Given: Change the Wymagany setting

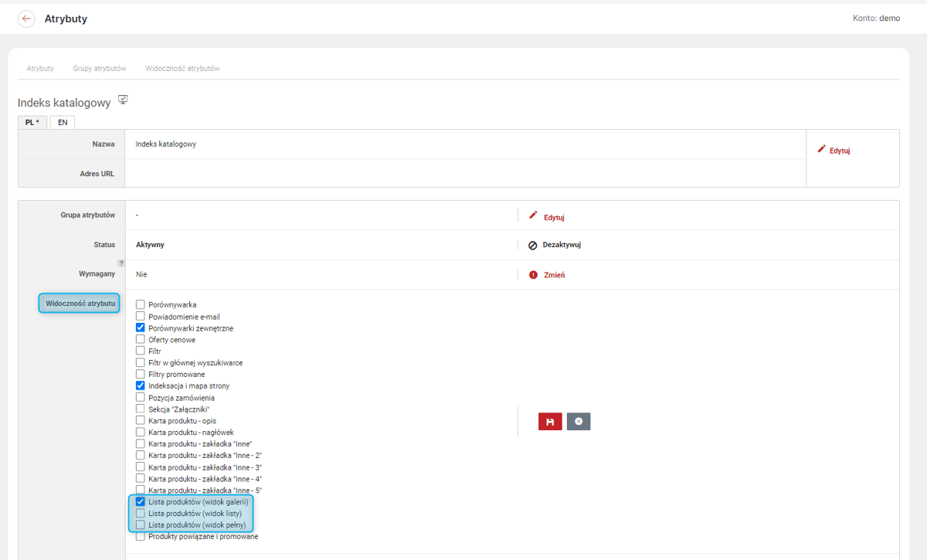Looking at the screenshot, I should (546, 275).
